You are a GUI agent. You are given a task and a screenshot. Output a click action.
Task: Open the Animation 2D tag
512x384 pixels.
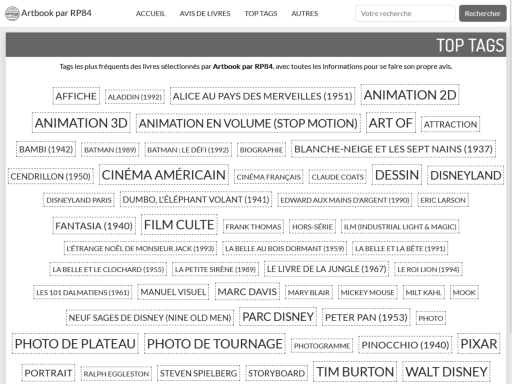[x=410, y=95]
